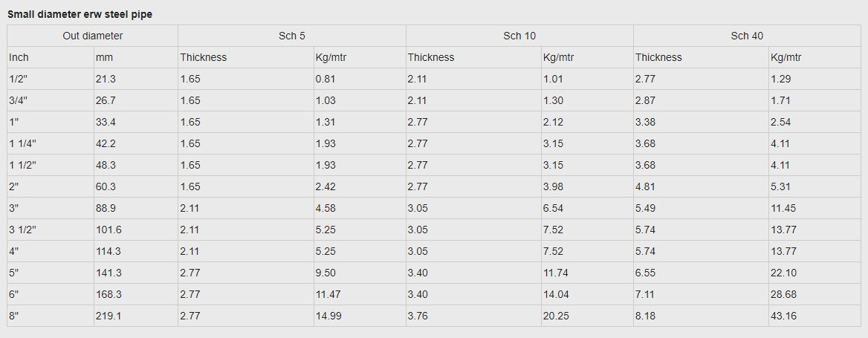The image size is (868, 338).
Task: Select the 20.25 Kg/mtr cell
Action: click(x=587, y=316)
